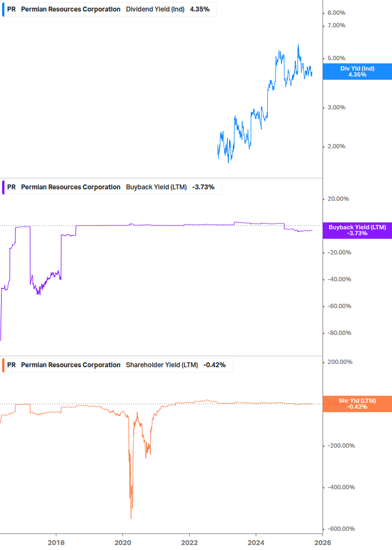Click the 2026 label on the time axis
The height and width of the screenshot is (550, 392).
pyautogui.click(x=322, y=543)
